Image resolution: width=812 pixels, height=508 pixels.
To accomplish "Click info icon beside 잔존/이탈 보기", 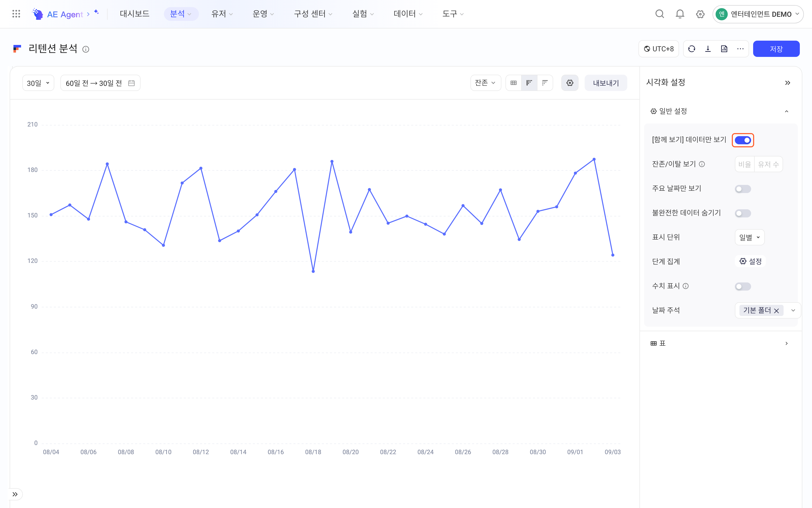I will (x=702, y=164).
